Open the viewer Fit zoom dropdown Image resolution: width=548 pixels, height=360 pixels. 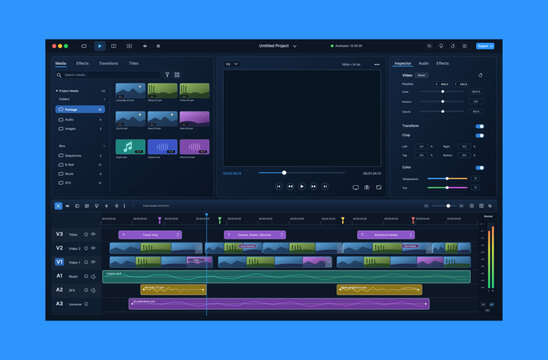click(232, 64)
